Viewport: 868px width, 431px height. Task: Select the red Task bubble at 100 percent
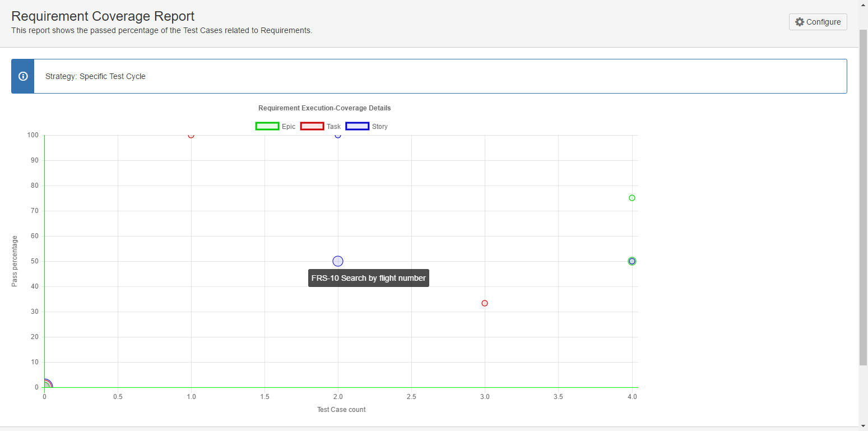tap(191, 136)
